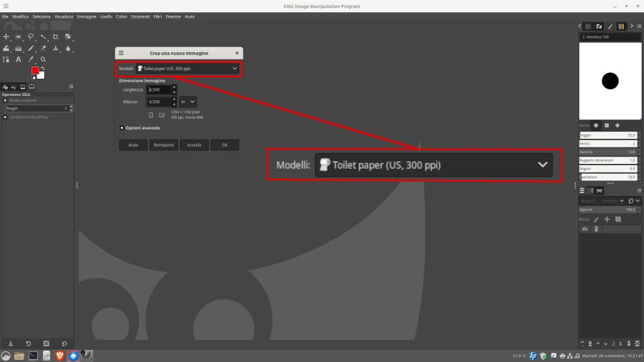Select the Rectangle Select tool

[18, 37]
